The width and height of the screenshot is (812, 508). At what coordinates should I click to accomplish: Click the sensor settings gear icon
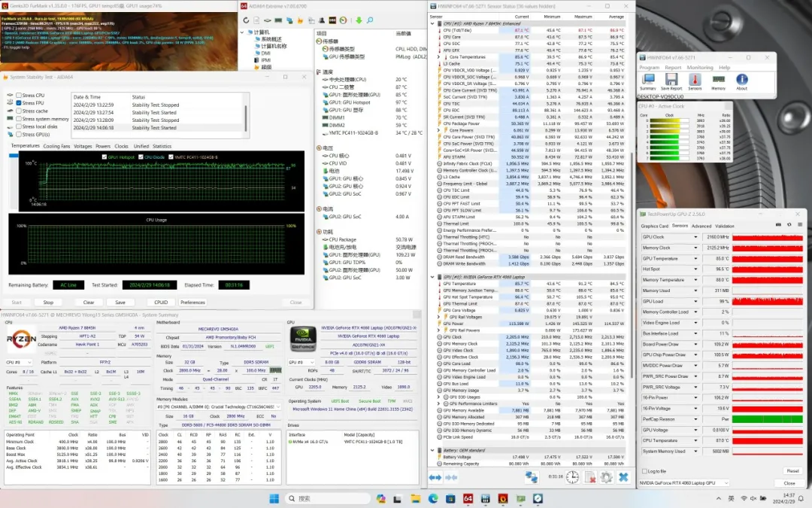pyautogui.click(x=607, y=477)
